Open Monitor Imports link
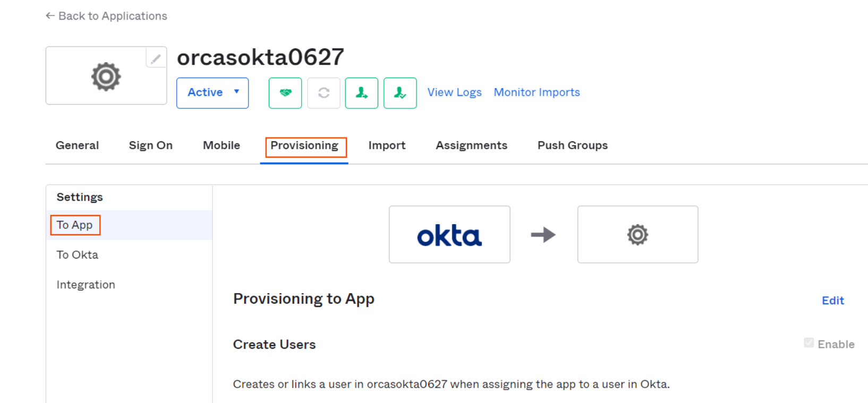868x403 pixels. [x=537, y=92]
